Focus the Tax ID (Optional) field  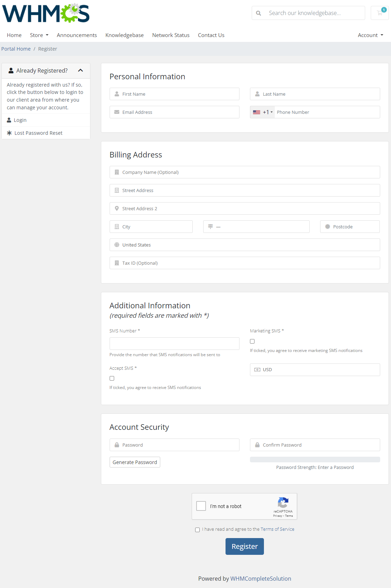[245, 263]
